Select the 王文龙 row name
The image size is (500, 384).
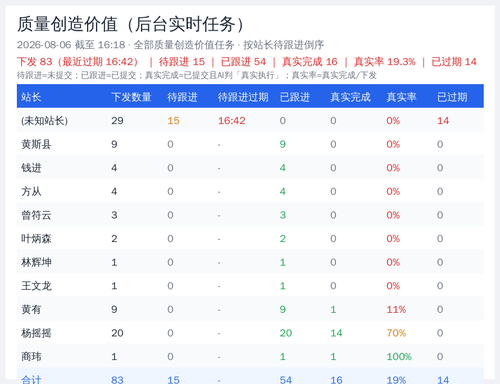[36, 286]
